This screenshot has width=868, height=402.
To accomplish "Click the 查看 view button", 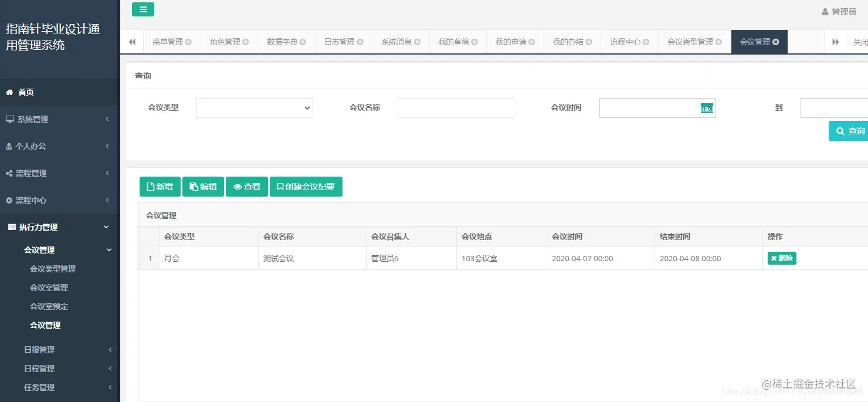I will click(247, 187).
